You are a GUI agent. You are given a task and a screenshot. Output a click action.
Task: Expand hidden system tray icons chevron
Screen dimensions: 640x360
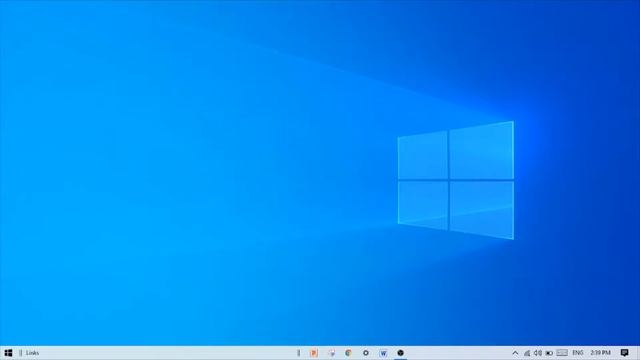(515, 353)
